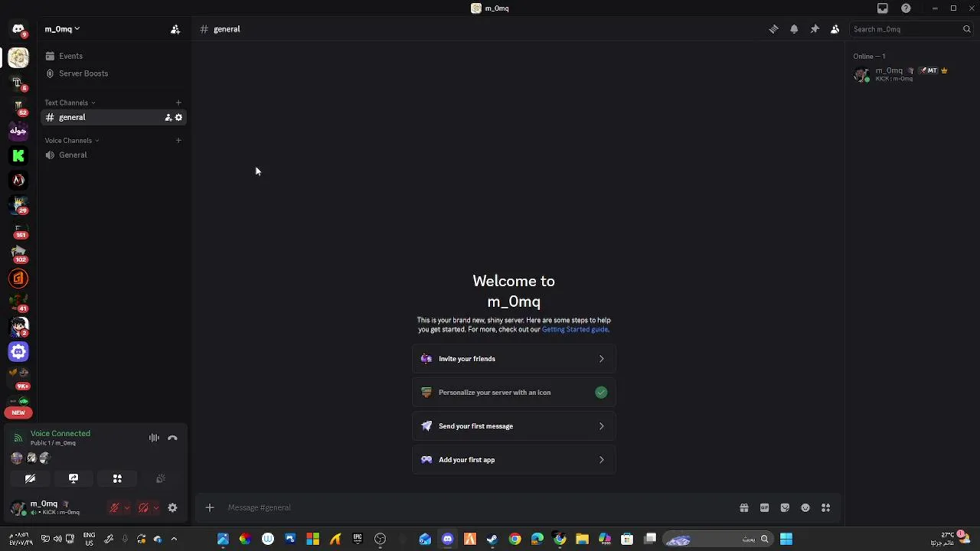This screenshot has width=980, height=551.
Task: Open the orange square-logo server
Action: (18, 279)
